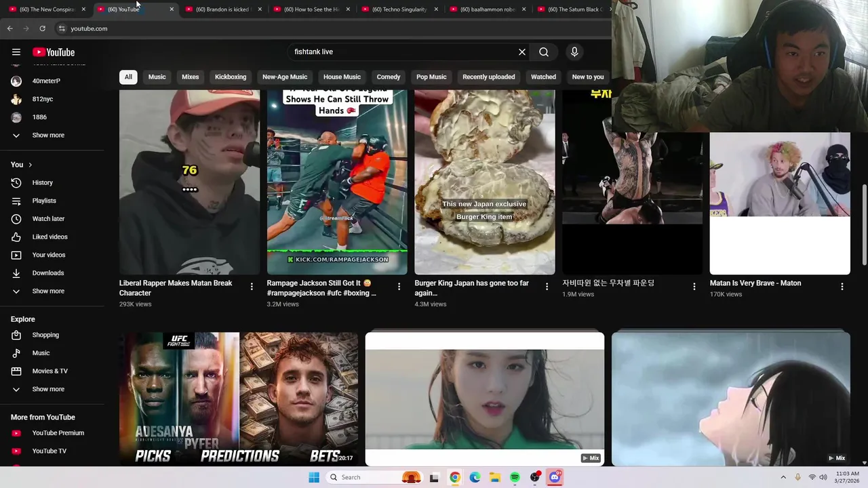The image size is (868, 488).
Task: Reload the page with the refresh icon
Action: pos(42,28)
